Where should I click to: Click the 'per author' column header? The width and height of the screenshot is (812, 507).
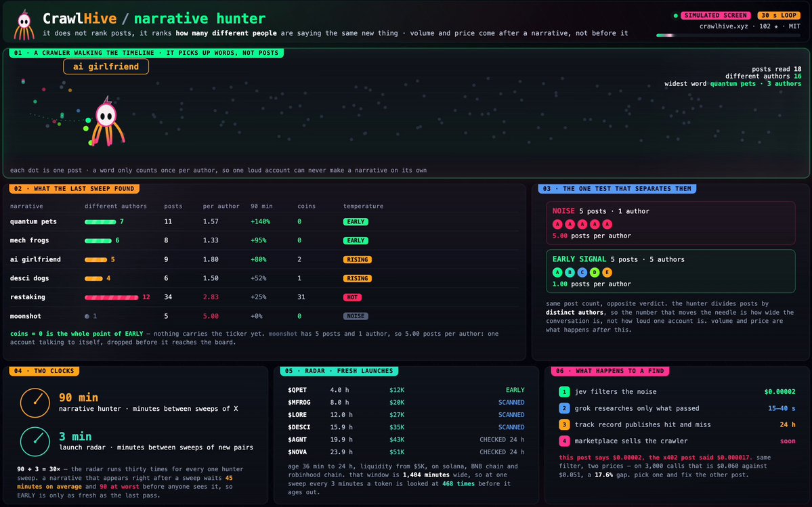tap(221, 206)
